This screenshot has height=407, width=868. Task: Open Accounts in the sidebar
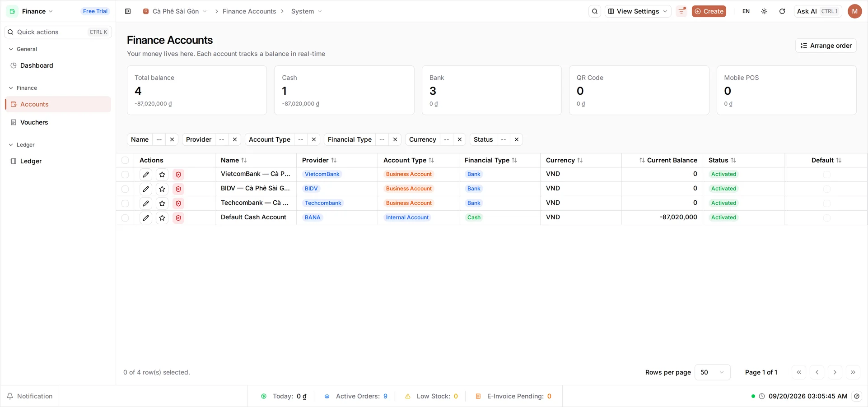pos(58,104)
